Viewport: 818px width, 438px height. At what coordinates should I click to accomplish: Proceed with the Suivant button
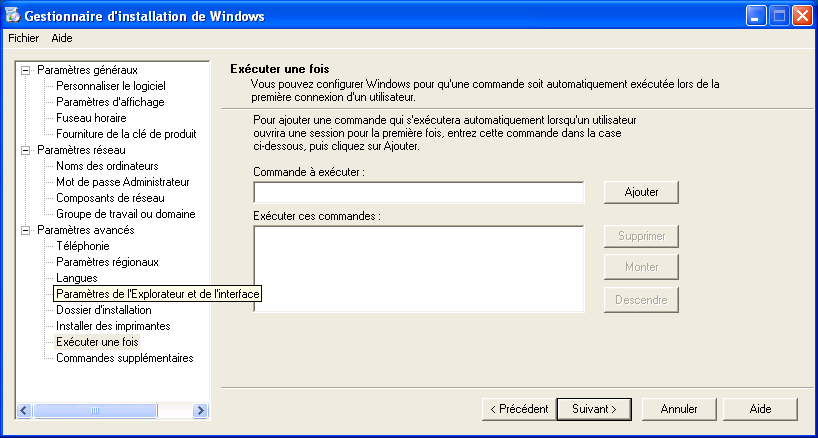pyautogui.click(x=594, y=409)
